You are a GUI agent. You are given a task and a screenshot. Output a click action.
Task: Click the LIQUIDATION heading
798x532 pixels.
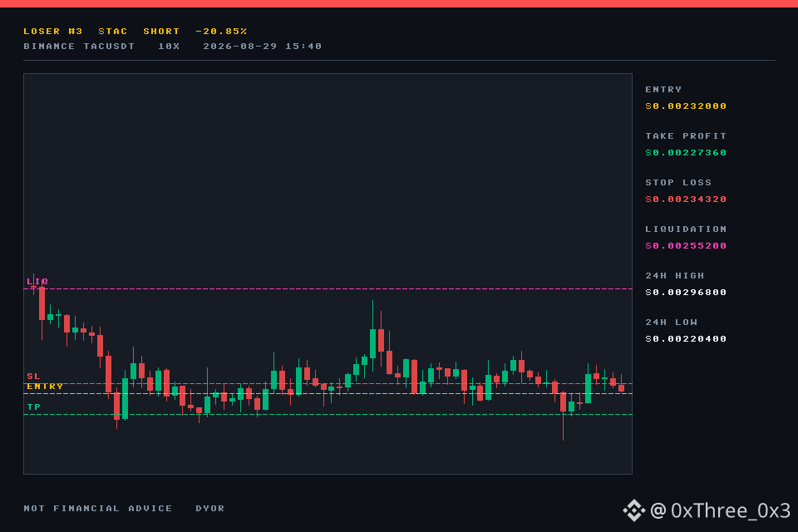point(686,229)
